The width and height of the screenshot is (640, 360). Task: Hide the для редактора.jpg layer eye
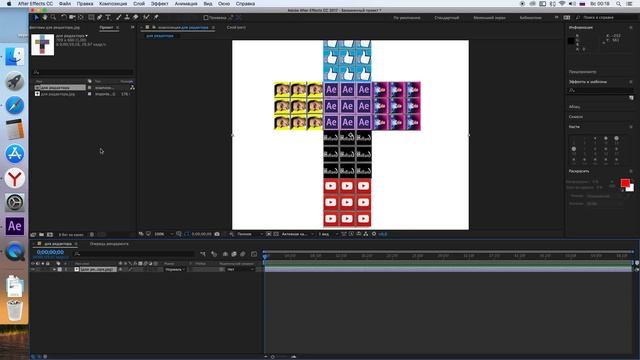[33, 269]
